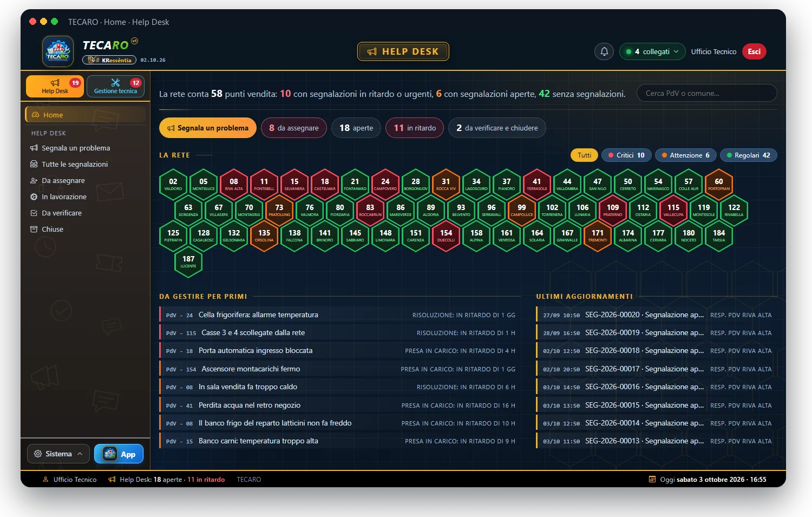
Task: Expand the 4 collegati dropdown
Action: [x=652, y=51]
